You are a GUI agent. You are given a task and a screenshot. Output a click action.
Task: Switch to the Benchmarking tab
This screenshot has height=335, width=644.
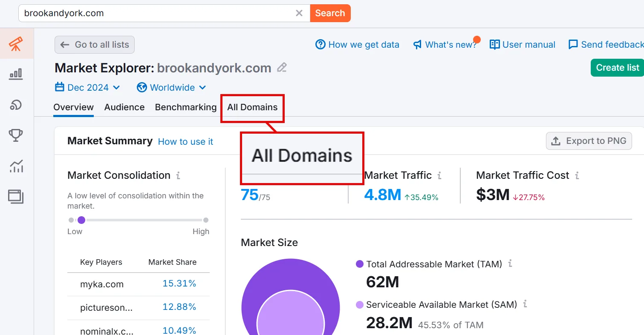(x=186, y=107)
